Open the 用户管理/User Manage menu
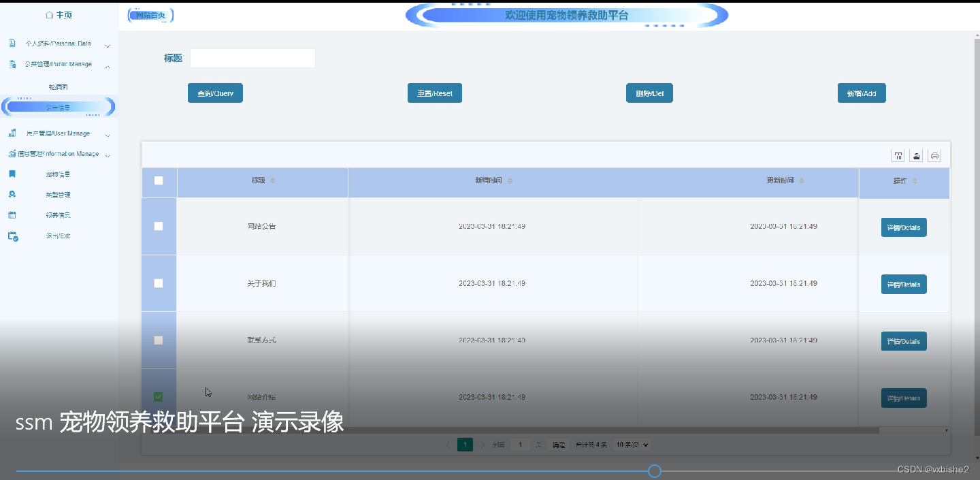 pos(59,133)
